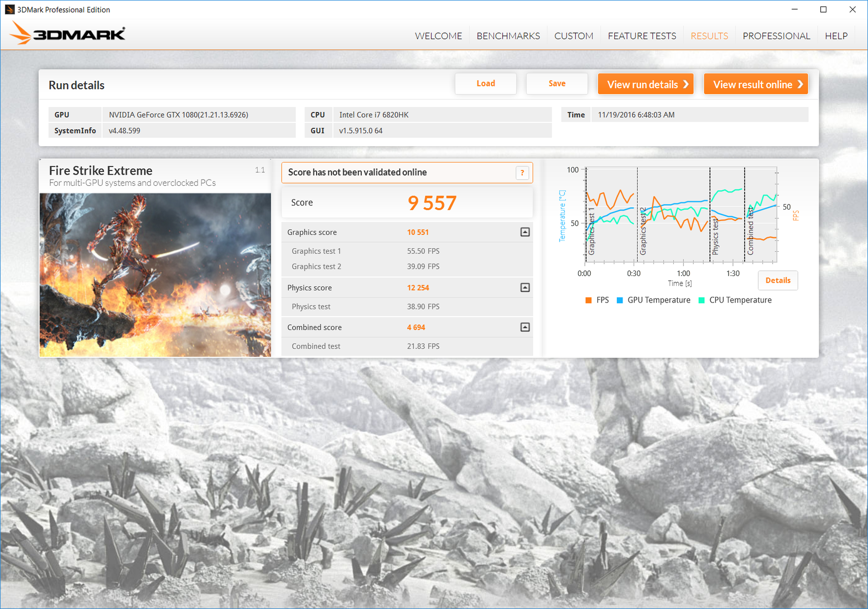Click the GPU Temperature legend label
The image size is (868, 609).
click(x=658, y=300)
